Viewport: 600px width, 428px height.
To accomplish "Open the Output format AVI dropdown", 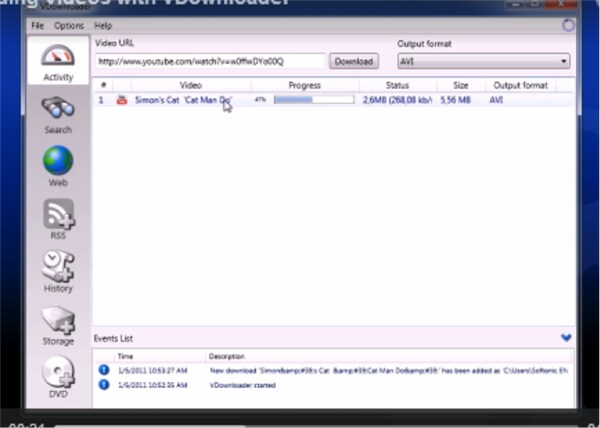I will click(484, 61).
